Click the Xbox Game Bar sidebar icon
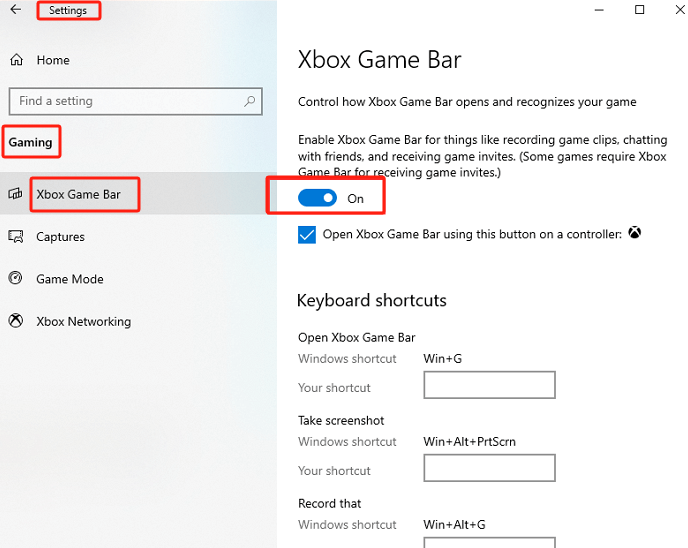This screenshot has width=688, height=548. 15,194
